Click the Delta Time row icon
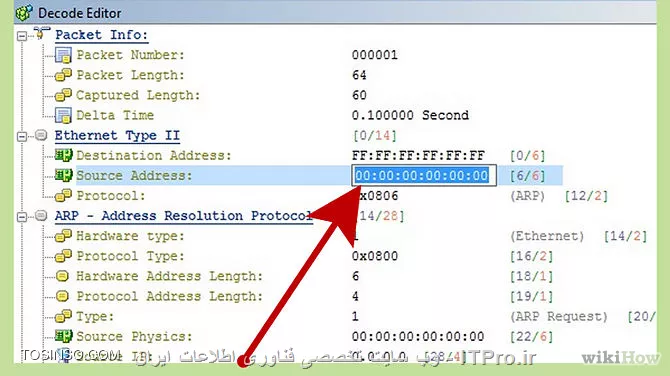 (x=63, y=115)
